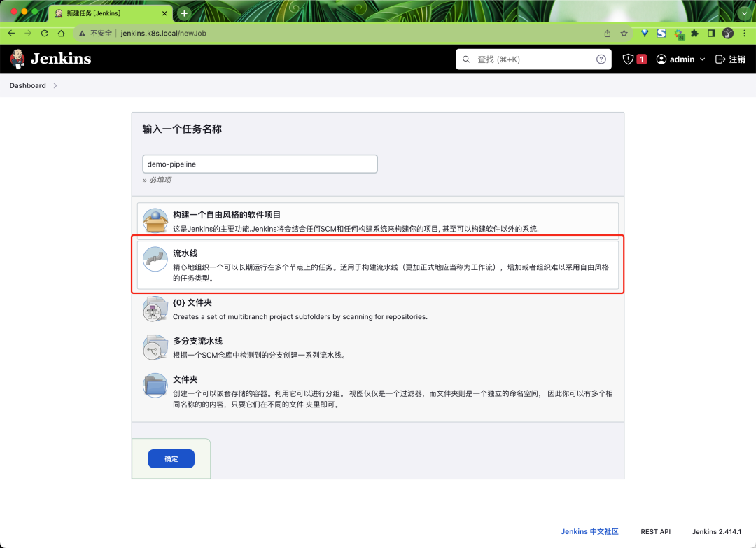The image size is (756, 548).
Task: Select the {0} 文件夹 organization folder icon
Action: pyautogui.click(x=155, y=309)
